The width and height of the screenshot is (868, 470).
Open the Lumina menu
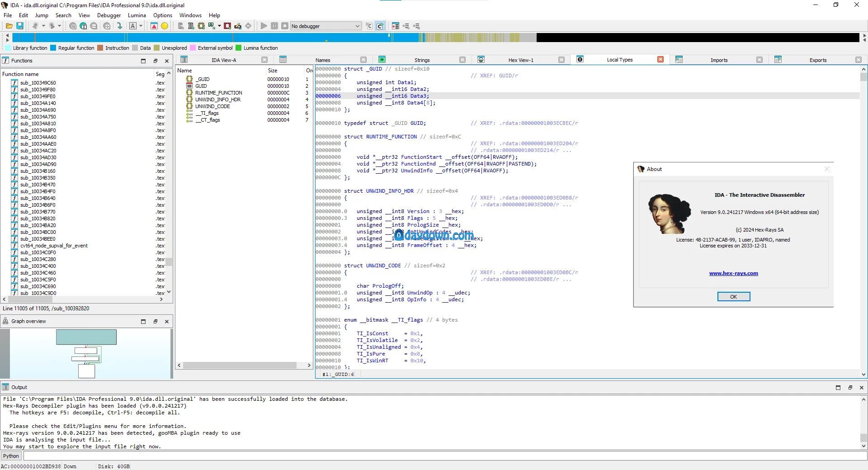click(x=137, y=15)
